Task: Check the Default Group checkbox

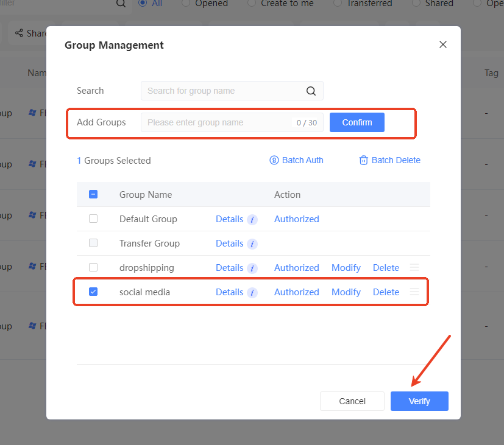Action: point(93,219)
